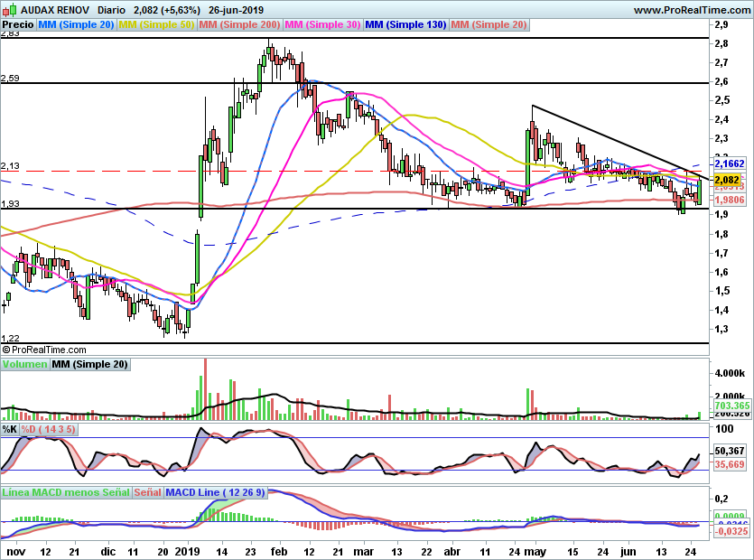Click the 100 stochastic axis label
The height and width of the screenshot is (560, 754).
click(x=724, y=429)
